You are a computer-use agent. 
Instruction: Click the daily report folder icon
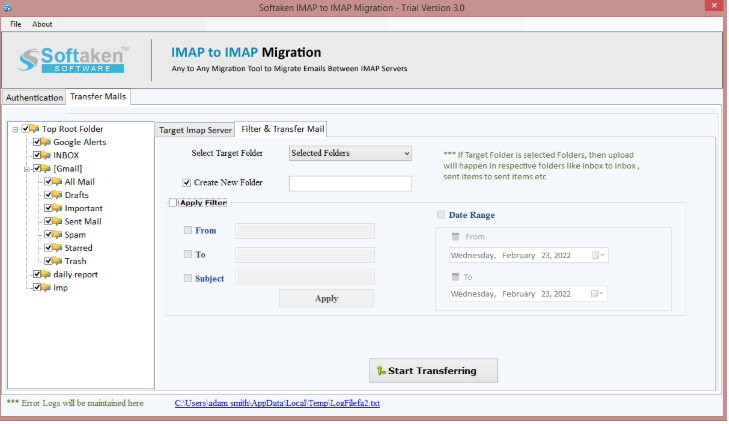pyautogui.click(x=46, y=274)
